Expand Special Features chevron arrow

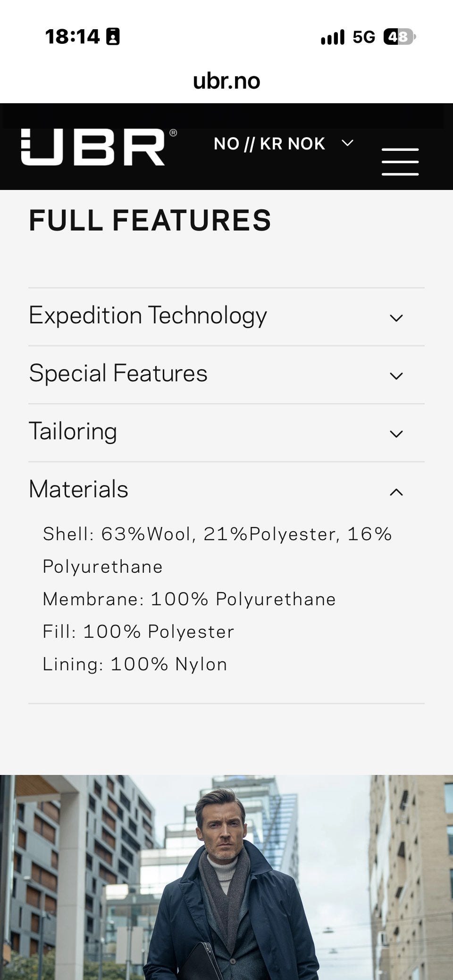pyautogui.click(x=396, y=376)
